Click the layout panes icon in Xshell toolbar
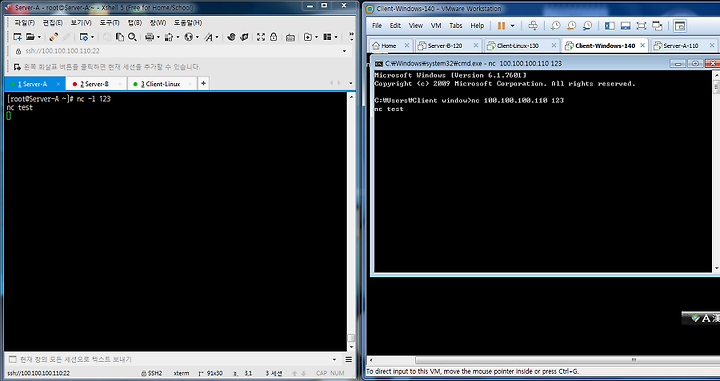 pyautogui.click(x=327, y=37)
